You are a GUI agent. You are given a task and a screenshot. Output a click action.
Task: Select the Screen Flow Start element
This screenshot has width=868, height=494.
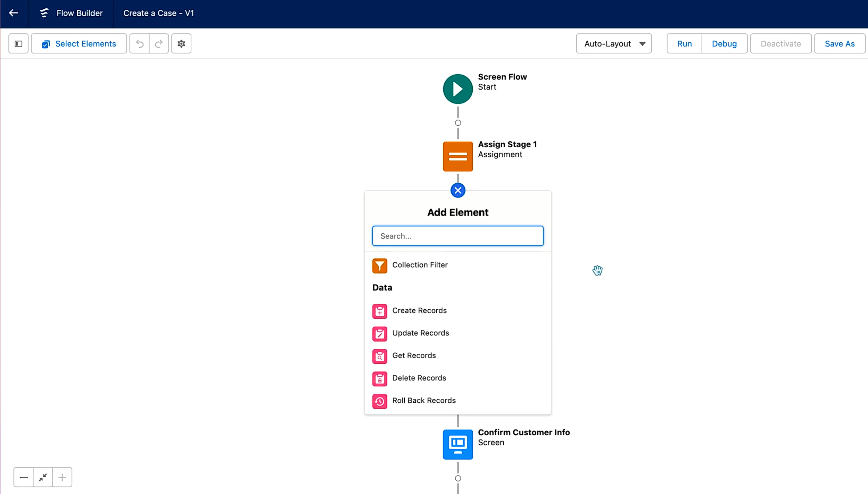pos(458,89)
